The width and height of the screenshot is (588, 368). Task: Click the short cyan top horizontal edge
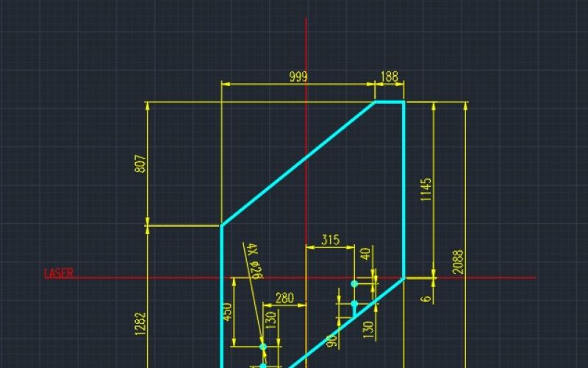(390, 102)
